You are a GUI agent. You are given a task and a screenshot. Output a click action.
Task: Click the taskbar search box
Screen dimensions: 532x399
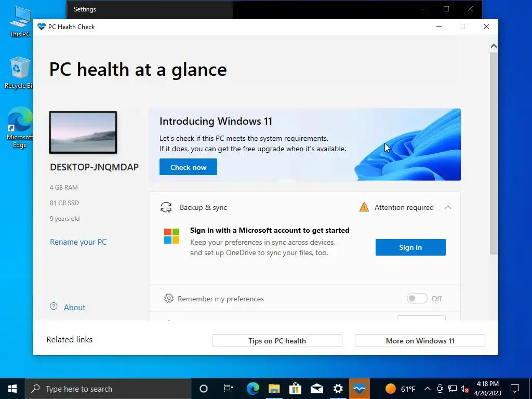(x=108, y=389)
